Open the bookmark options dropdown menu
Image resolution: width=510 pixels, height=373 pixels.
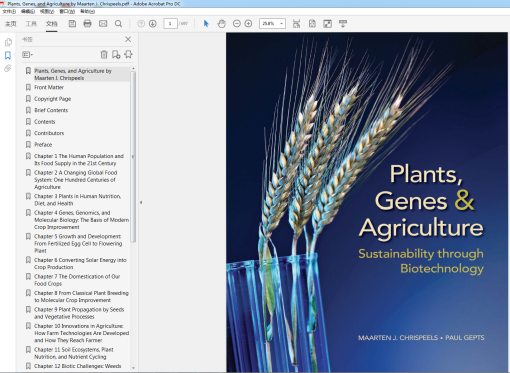click(x=27, y=54)
